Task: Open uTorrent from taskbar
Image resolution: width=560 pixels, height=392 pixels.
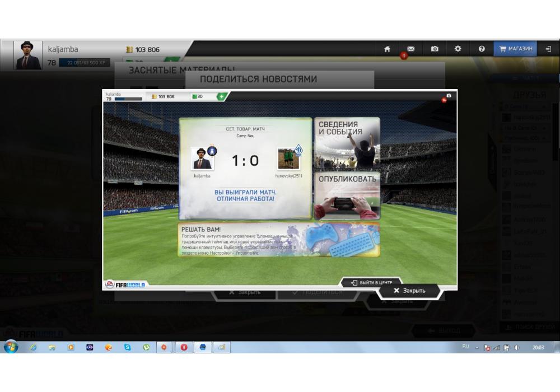Action: (146, 347)
